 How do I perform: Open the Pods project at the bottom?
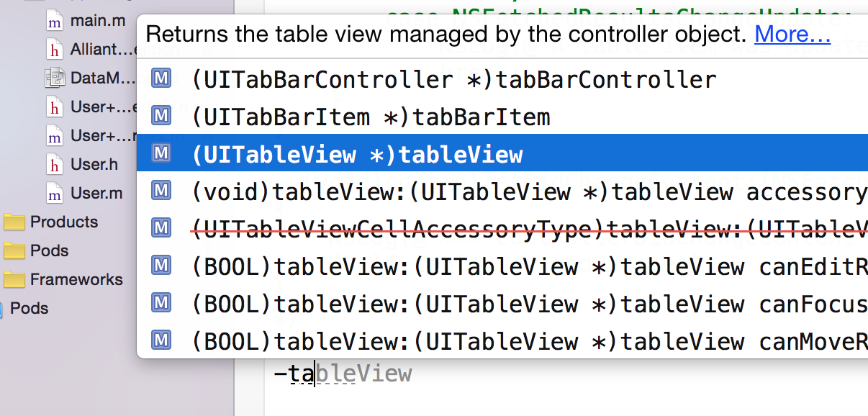(x=28, y=308)
